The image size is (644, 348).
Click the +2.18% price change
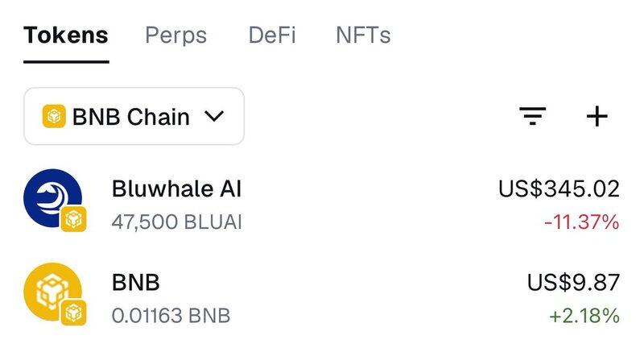coord(584,315)
